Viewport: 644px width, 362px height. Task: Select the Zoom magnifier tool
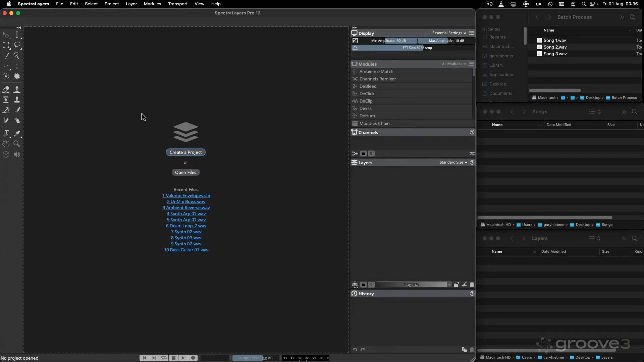coord(17,144)
